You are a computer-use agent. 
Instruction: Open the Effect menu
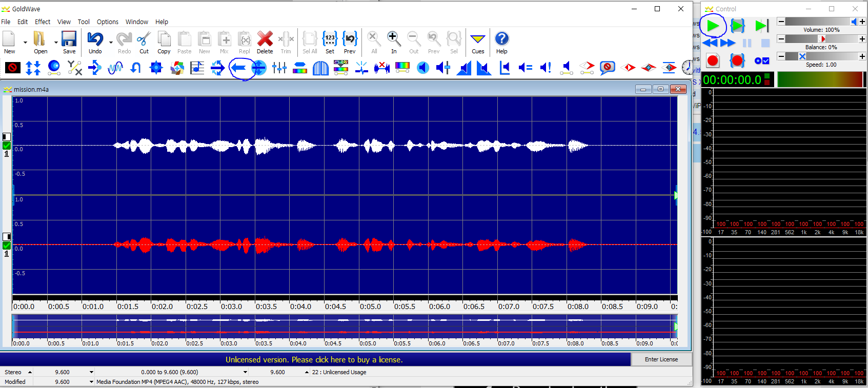tap(43, 22)
